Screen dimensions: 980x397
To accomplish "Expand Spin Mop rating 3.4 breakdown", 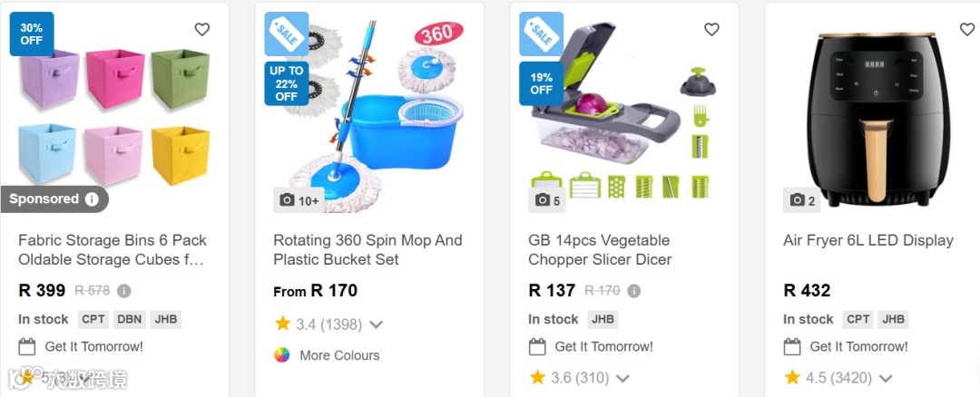I will [x=377, y=324].
